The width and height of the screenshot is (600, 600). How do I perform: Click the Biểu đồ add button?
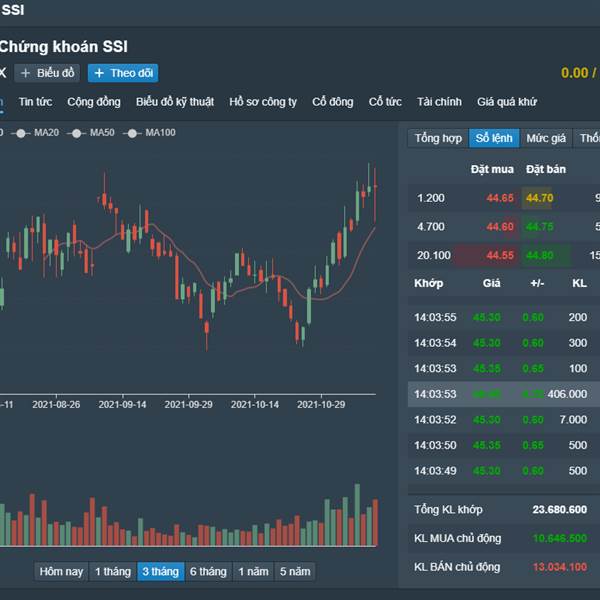click(x=47, y=73)
